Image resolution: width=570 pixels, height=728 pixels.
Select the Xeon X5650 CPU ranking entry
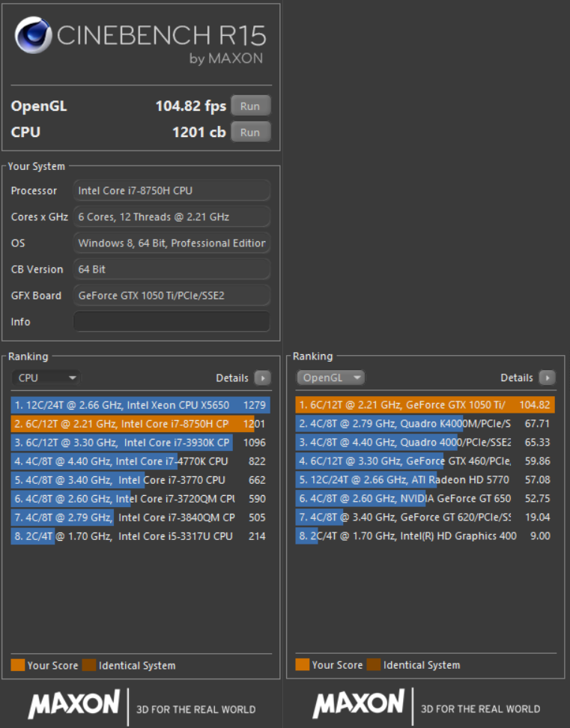(140, 405)
